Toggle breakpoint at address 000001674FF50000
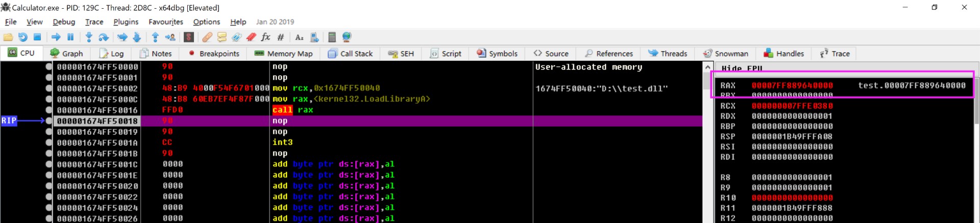The height and width of the screenshot is (223, 980). (49, 67)
